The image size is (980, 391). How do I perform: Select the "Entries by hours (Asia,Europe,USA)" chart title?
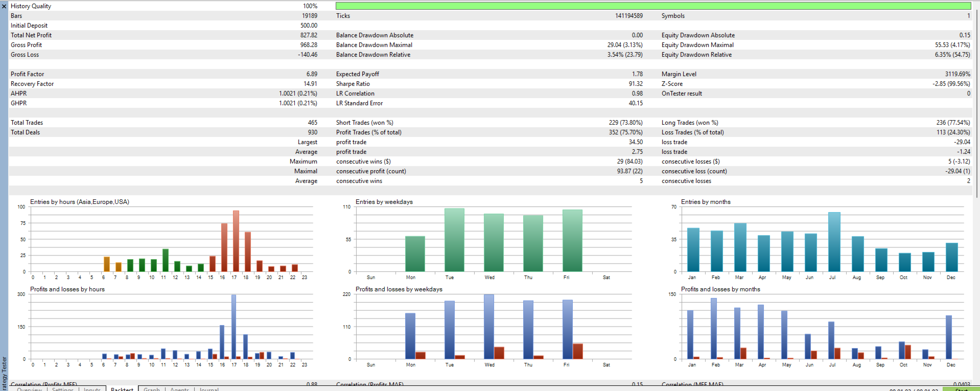tap(80, 202)
